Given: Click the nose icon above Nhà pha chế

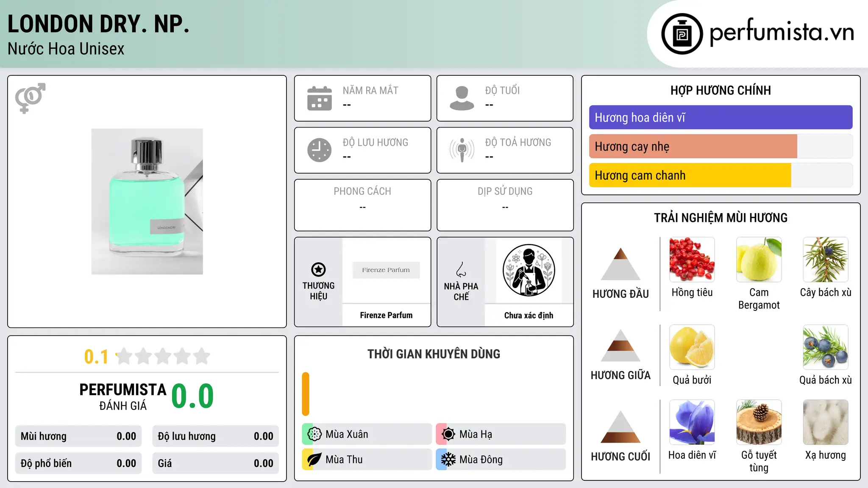Looking at the screenshot, I should [x=461, y=269].
